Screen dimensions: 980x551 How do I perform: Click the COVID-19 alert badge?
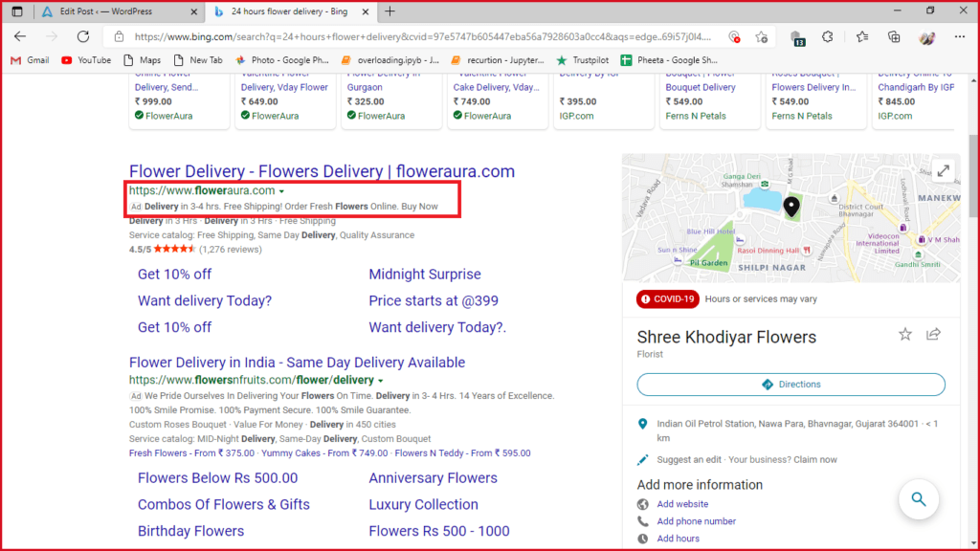[667, 299]
